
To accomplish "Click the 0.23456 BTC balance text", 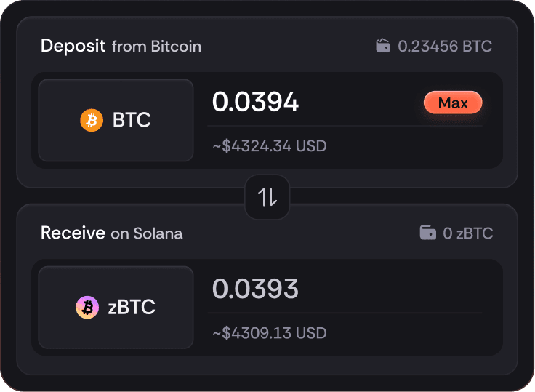I will [x=445, y=47].
